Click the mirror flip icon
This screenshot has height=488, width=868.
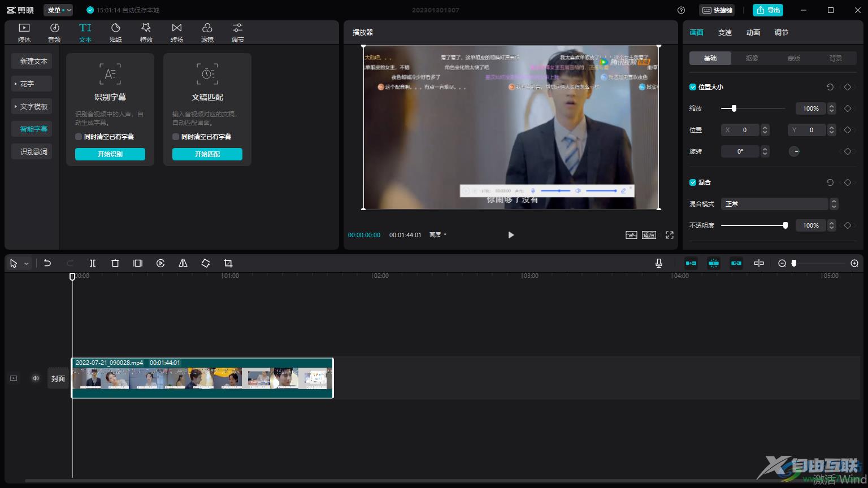183,263
